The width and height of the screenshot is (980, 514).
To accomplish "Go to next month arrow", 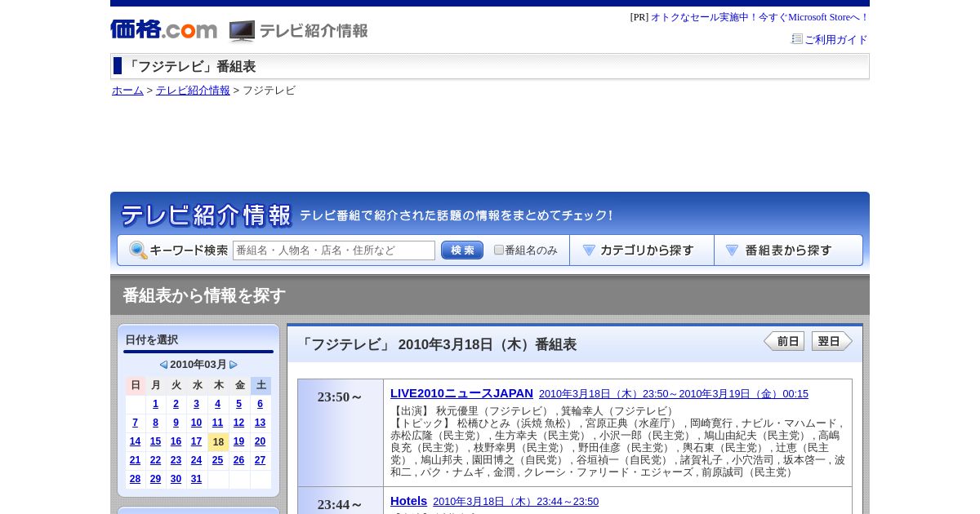I will coord(234,365).
